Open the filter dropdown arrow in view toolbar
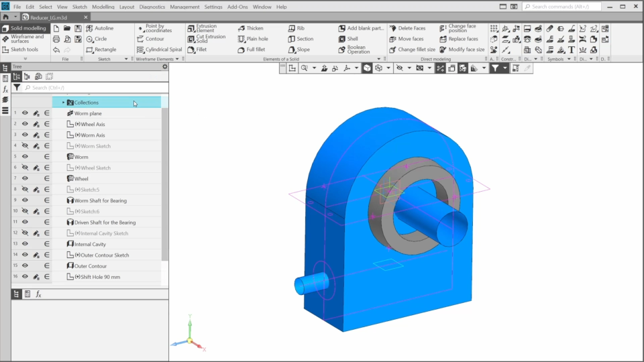The width and height of the screenshot is (644, 362). click(x=504, y=68)
